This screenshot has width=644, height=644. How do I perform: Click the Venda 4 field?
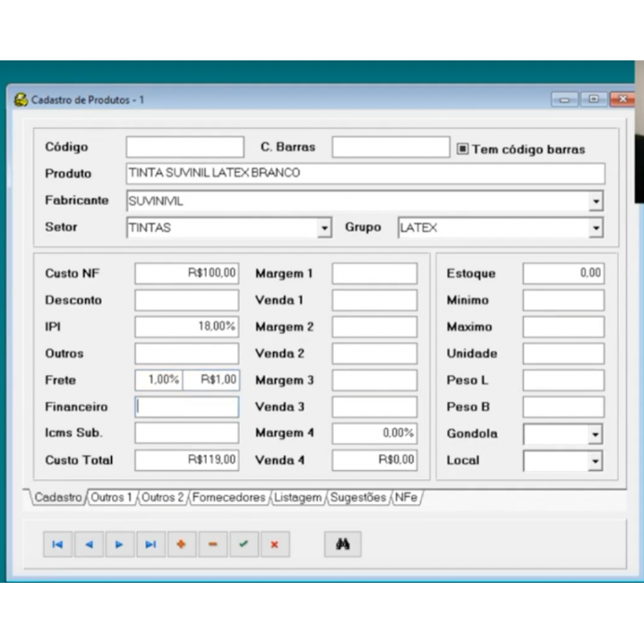[x=375, y=460]
